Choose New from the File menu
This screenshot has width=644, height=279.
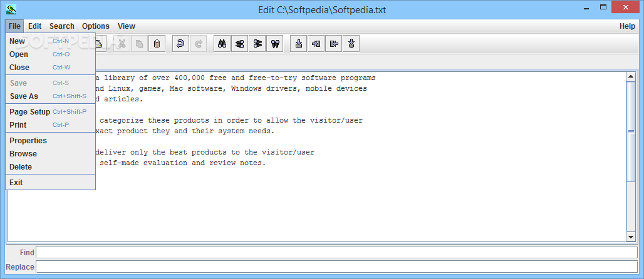(x=51, y=41)
